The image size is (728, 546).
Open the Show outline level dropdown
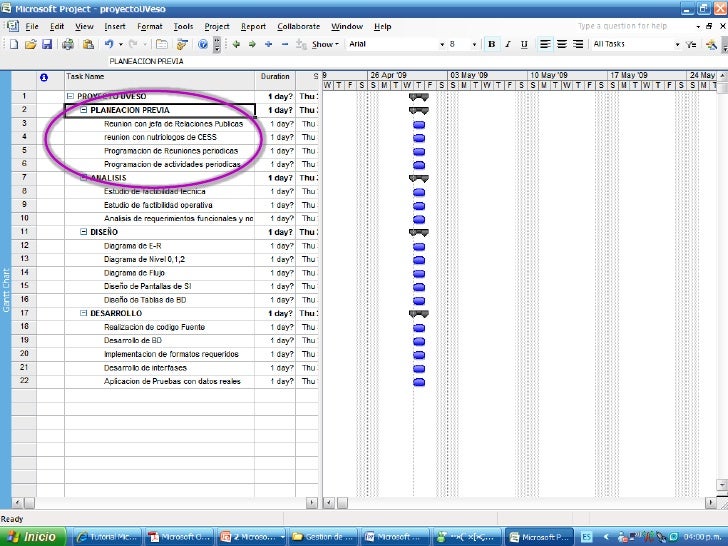(325, 45)
